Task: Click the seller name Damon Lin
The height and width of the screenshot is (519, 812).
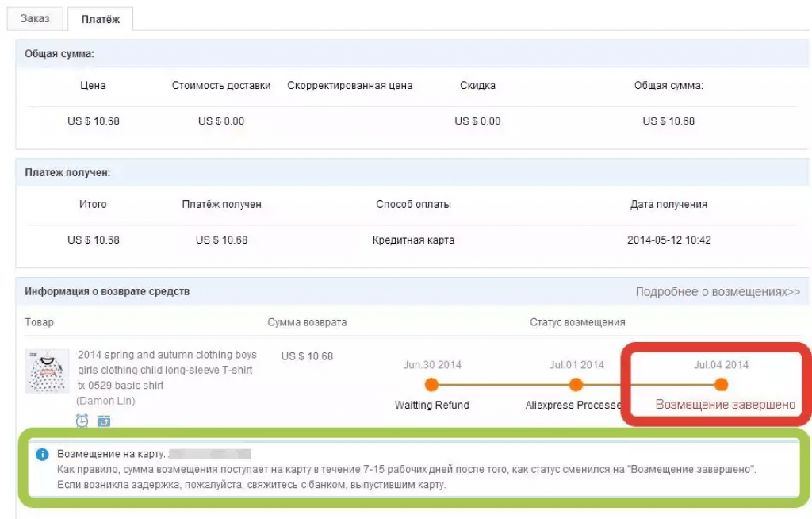Action: click(105, 401)
